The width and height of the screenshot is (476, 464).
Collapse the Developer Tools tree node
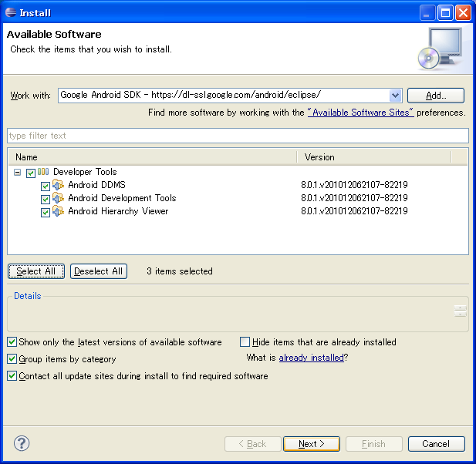pyautogui.click(x=18, y=173)
